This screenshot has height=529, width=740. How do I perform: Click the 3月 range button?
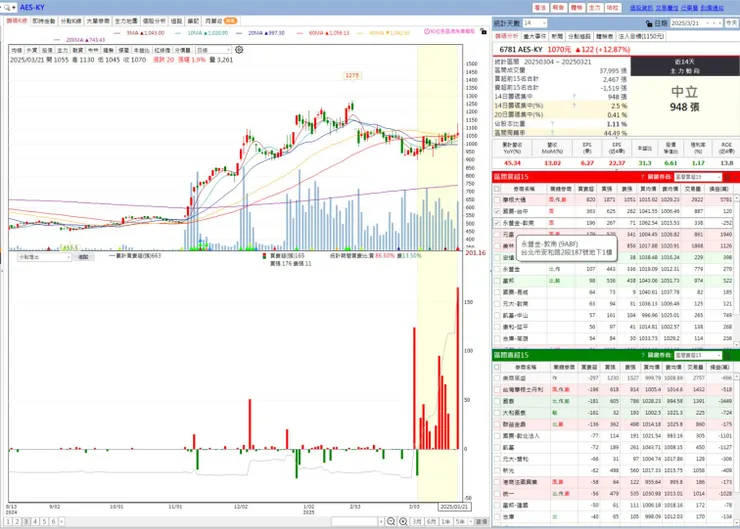click(x=417, y=521)
